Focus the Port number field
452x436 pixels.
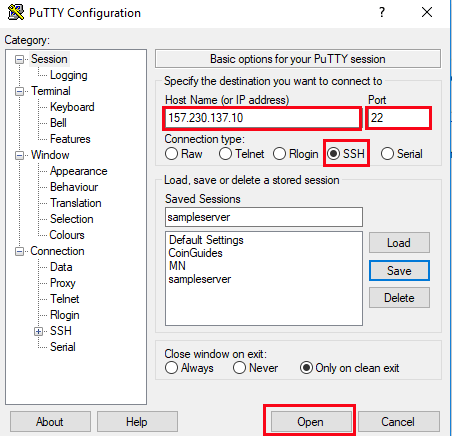point(399,118)
